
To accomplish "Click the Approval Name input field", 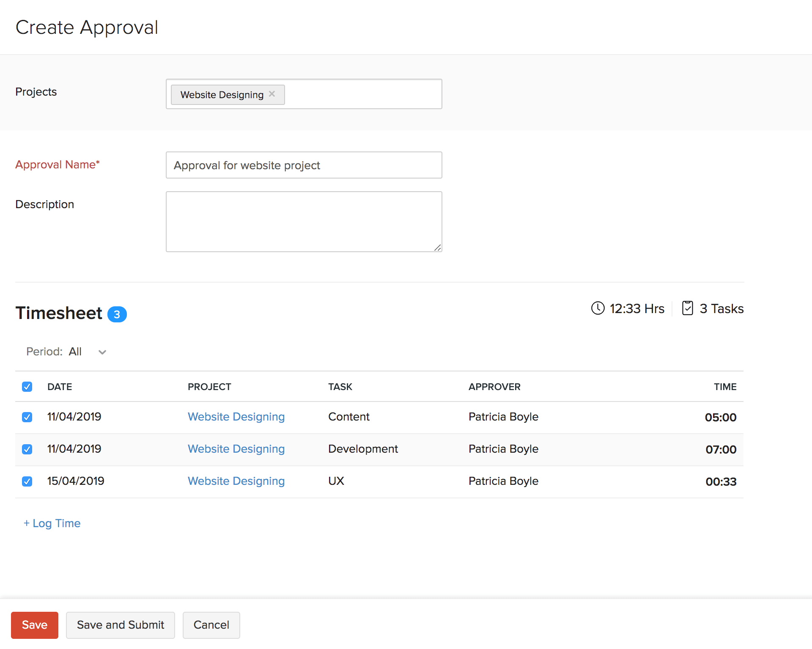I will tap(305, 164).
